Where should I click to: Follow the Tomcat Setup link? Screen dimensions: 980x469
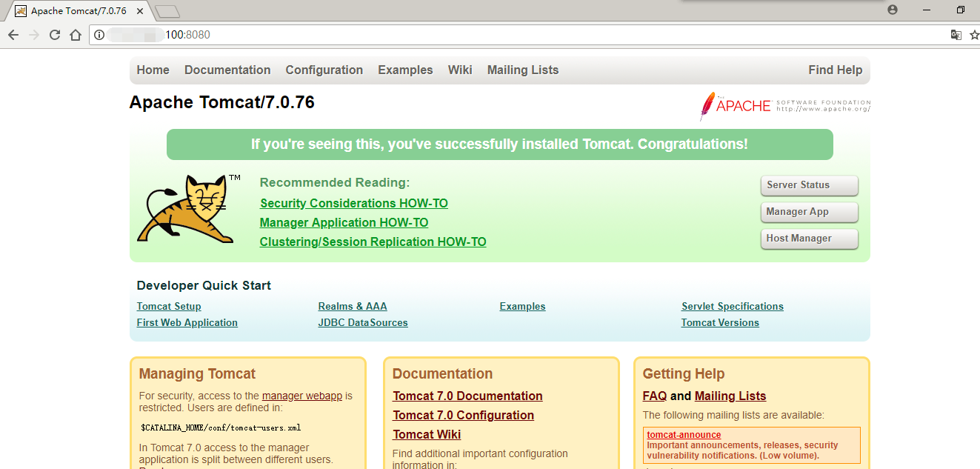[169, 307]
